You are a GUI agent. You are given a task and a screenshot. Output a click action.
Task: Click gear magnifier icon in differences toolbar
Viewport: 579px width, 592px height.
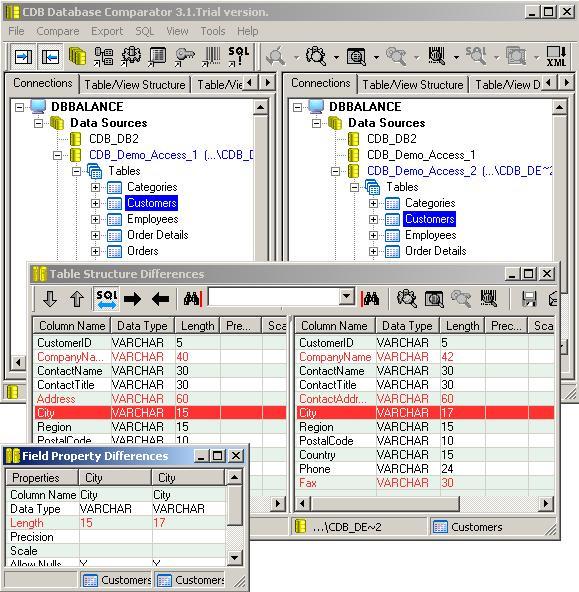point(407,299)
